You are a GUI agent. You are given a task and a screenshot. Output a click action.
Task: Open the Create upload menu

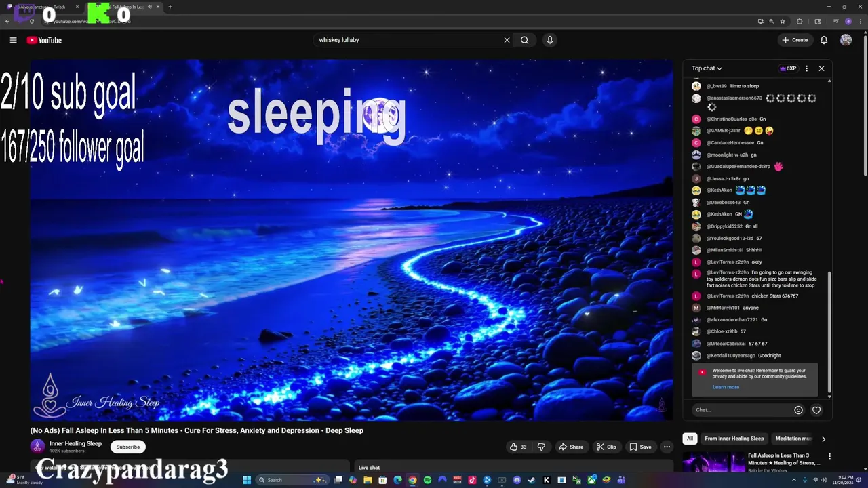tap(795, 40)
